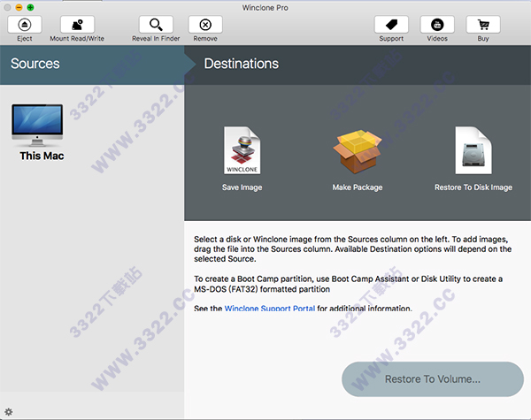Screen dimensions: 531x420
Task: Open the gear settings menu at bottom-left
Action: [9, 411]
